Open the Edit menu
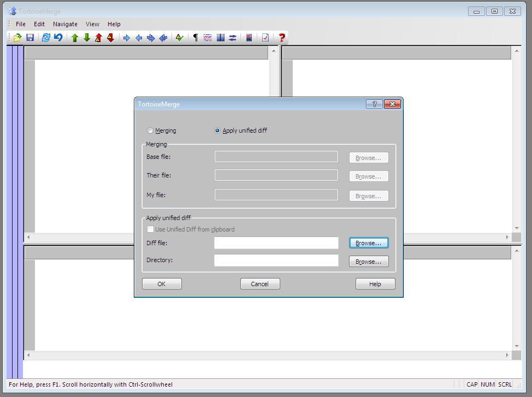The image size is (532, 397). tap(39, 24)
